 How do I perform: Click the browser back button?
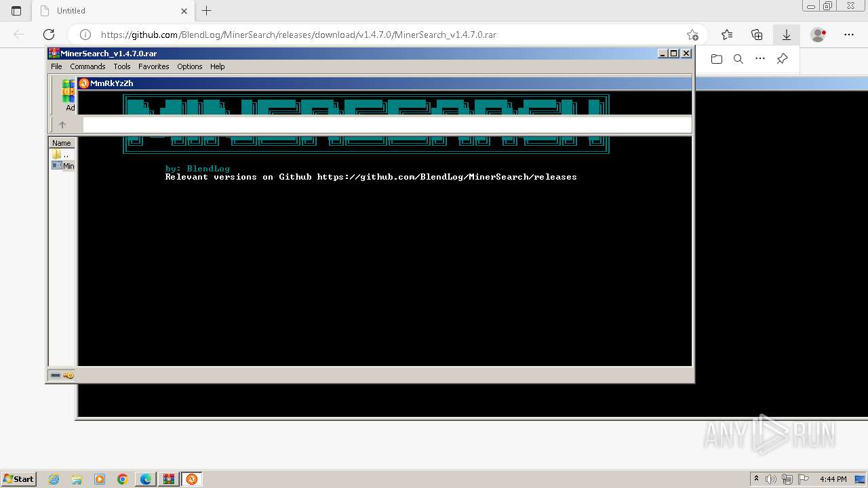pos(19,35)
